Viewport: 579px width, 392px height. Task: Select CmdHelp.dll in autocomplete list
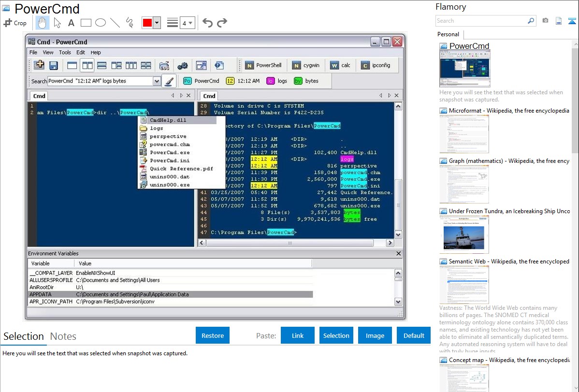pos(181,120)
